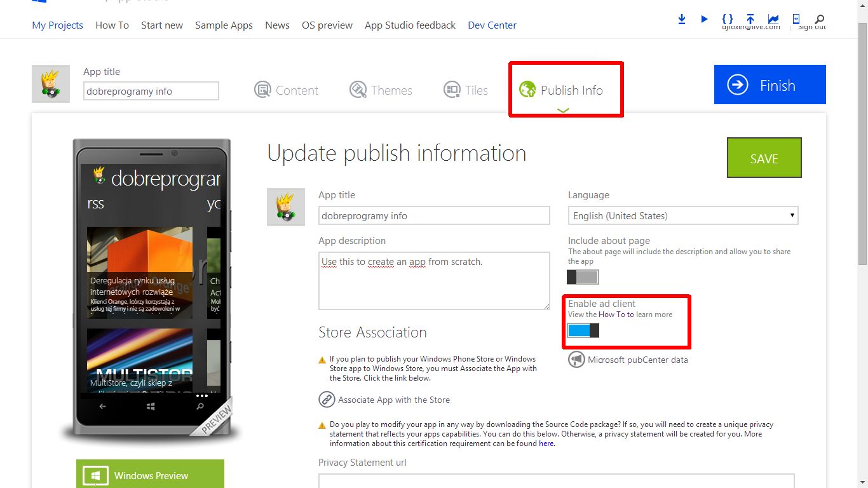Click the Associate App chain-link icon
This screenshot has width=868, height=488.
tap(327, 400)
